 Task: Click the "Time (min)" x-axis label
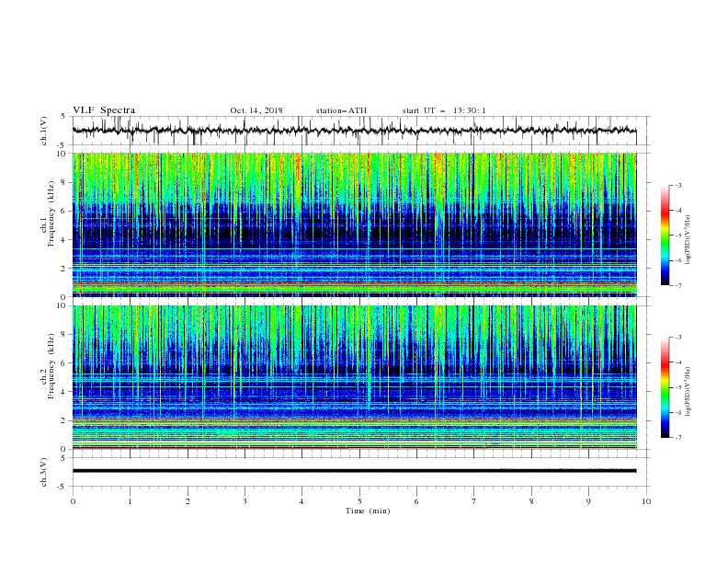[x=368, y=511]
